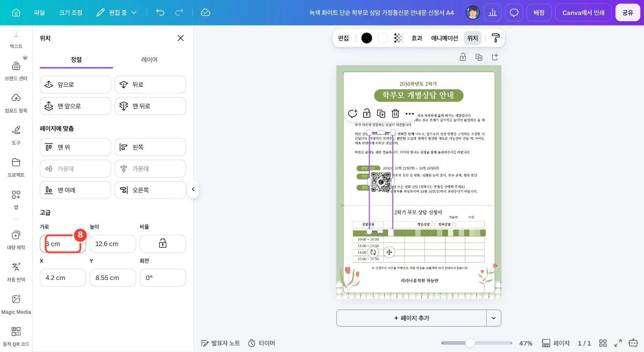Click the copy style paint roller icon
644x352 pixels.
coord(496,38)
